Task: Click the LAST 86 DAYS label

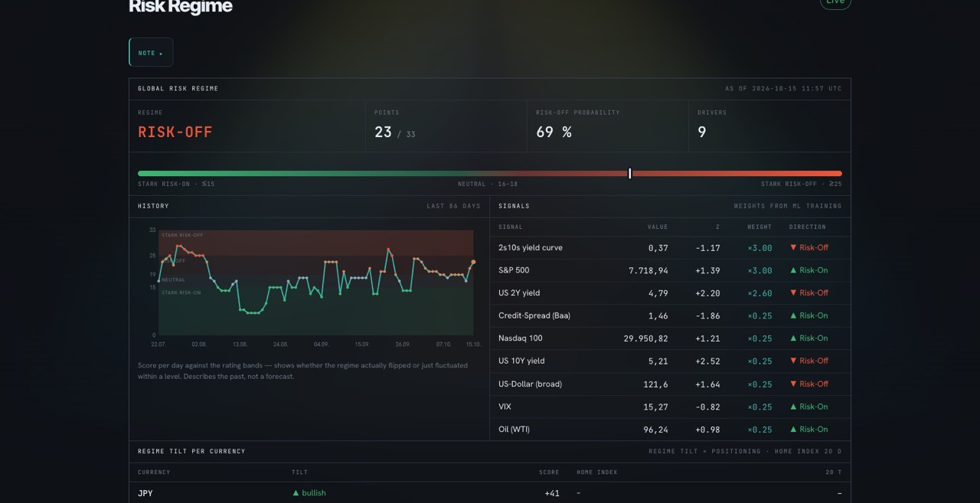Action: pyautogui.click(x=453, y=206)
